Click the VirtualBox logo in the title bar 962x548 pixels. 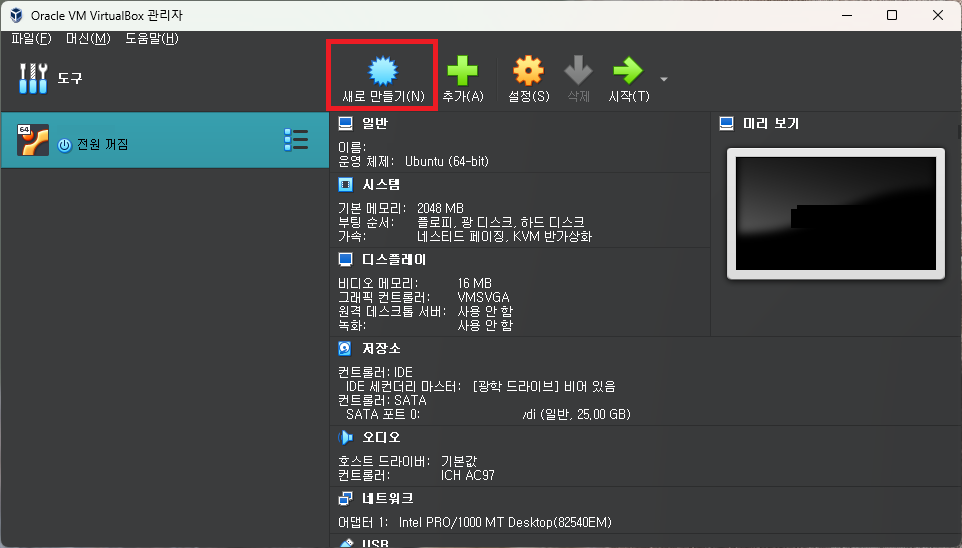pos(16,15)
